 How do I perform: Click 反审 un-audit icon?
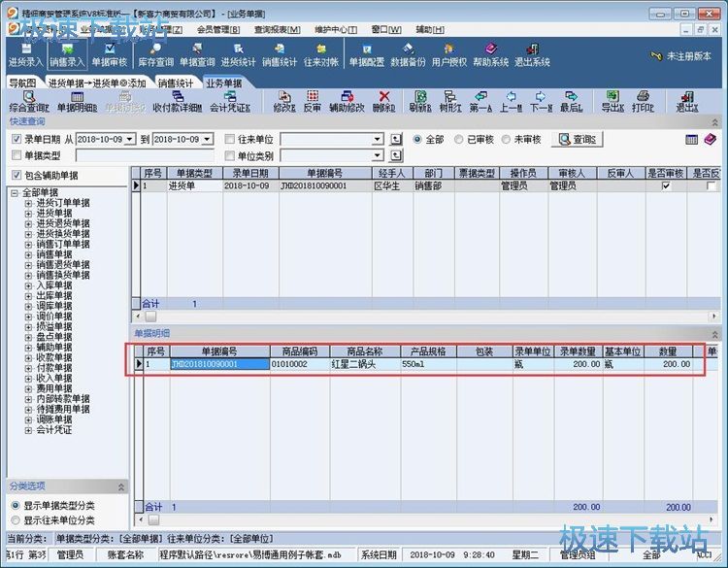click(312, 102)
